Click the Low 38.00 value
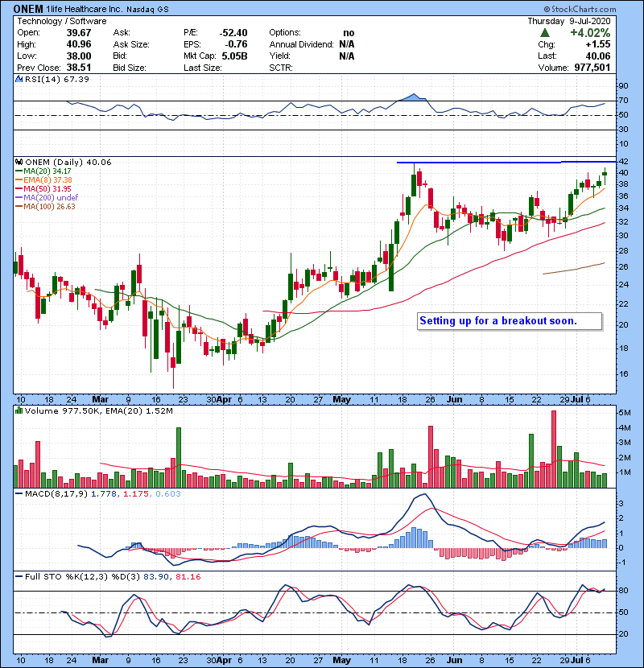This screenshot has width=644, height=668. [x=79, y=56]
